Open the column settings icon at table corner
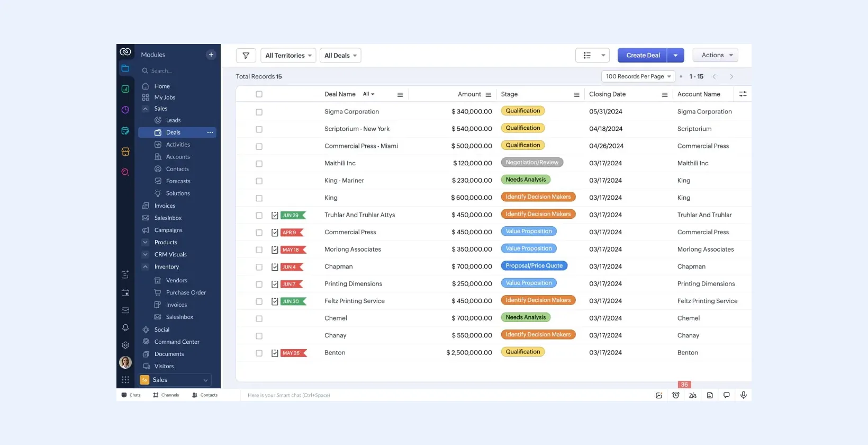The image size is (868, 445). click(x=743, y=94)
